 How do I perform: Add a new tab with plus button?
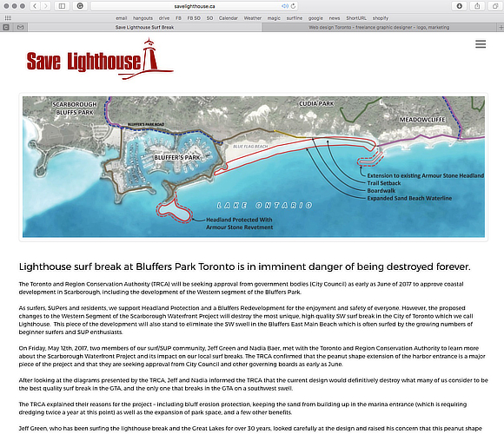pos(501,28)
